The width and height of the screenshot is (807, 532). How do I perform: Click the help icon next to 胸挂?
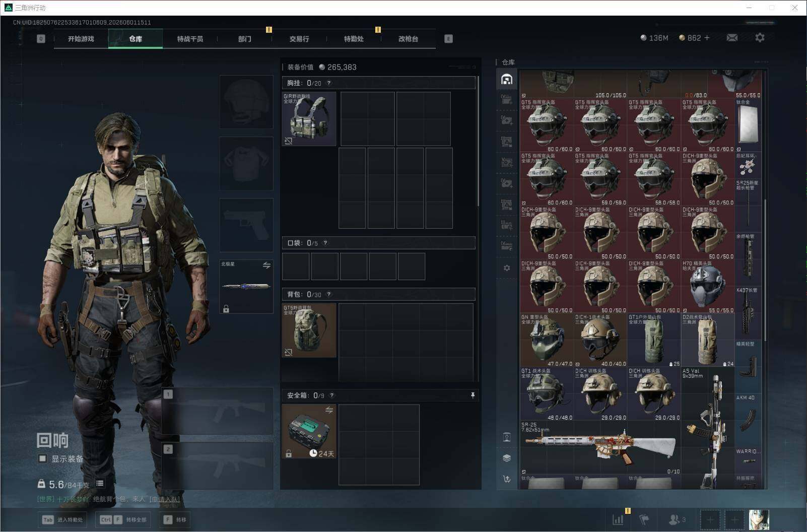point(329,83)
